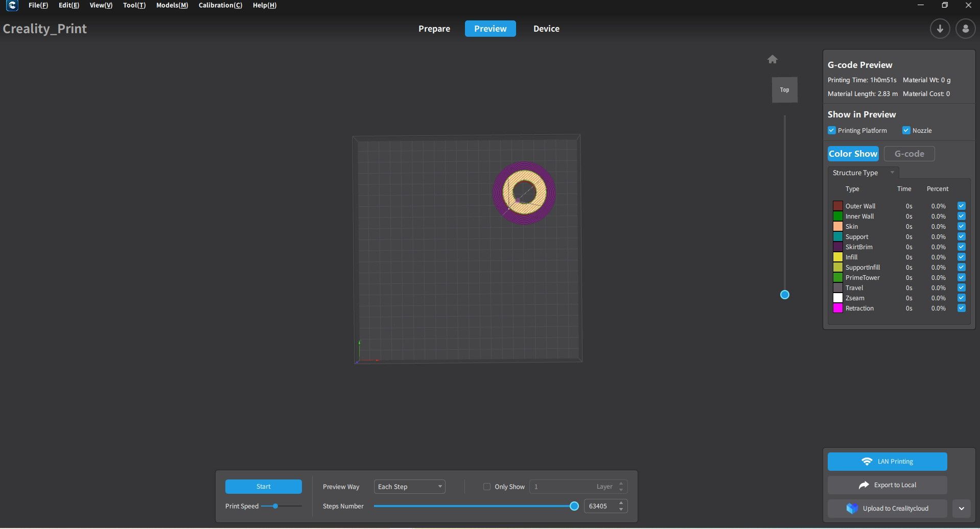
Task: Click the share arrow icon on Export to Local
Action: 864,485
